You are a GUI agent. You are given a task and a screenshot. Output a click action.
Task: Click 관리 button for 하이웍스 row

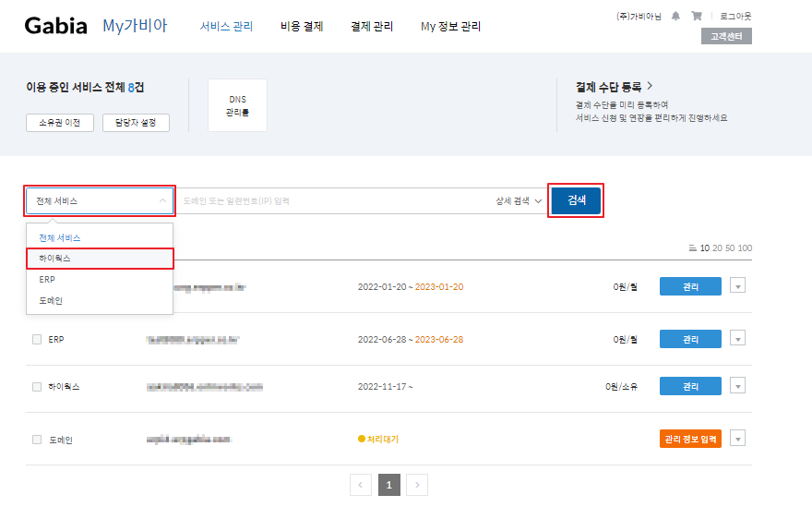(690, 386)
